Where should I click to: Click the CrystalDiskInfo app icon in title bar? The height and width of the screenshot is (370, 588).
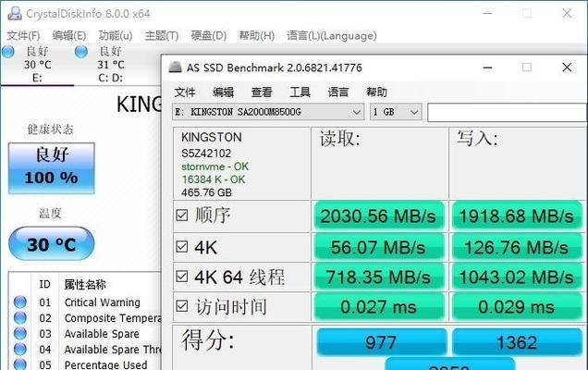click(x=15, y=14)
